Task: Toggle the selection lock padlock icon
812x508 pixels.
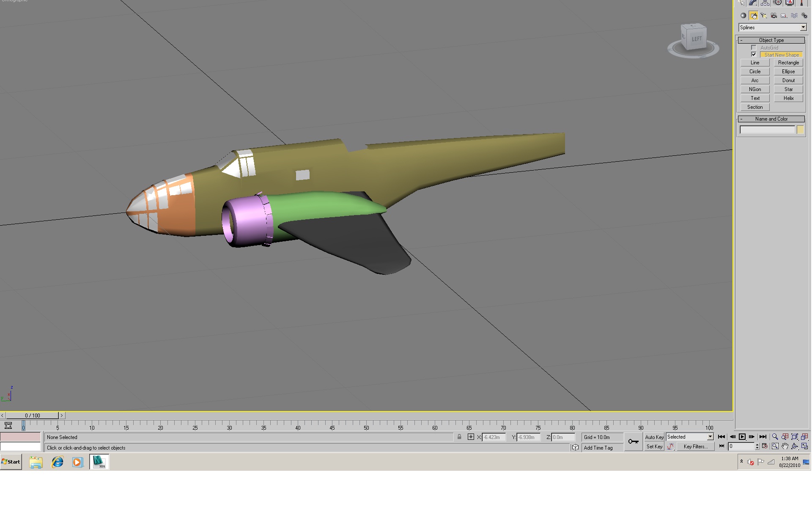Action: pos(459,437)
